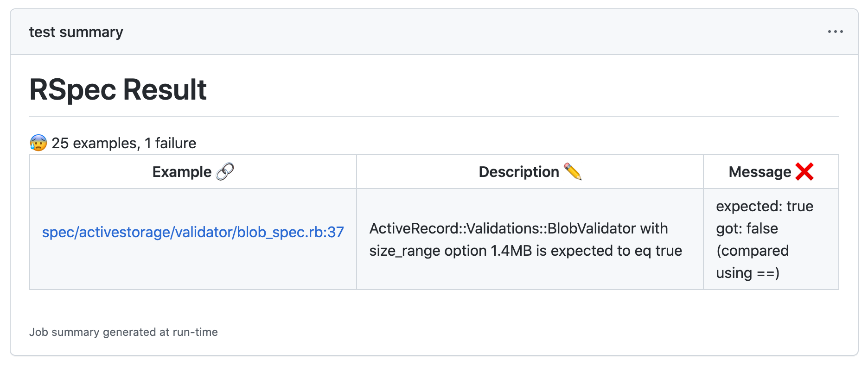868x366 pixels.
Task: Click the "size_range option 1.4MB" description line
Action: coord(525,251)
